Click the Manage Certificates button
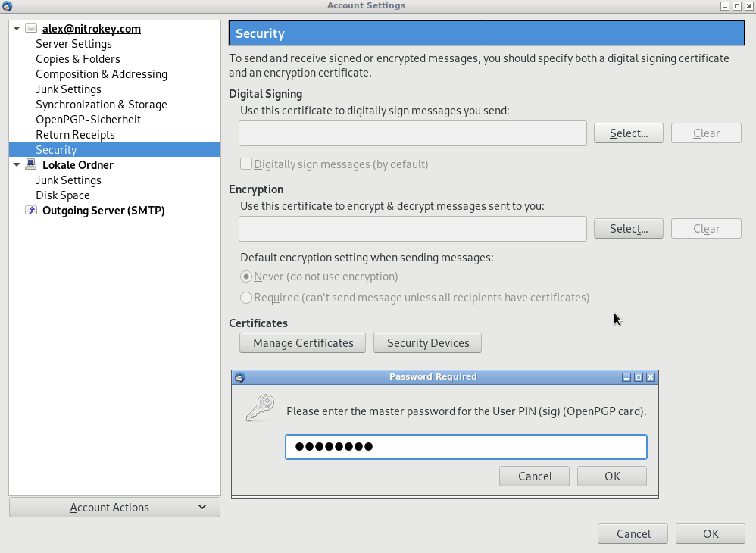Screen dimensions: 756x553 click(x=302, y=343)
